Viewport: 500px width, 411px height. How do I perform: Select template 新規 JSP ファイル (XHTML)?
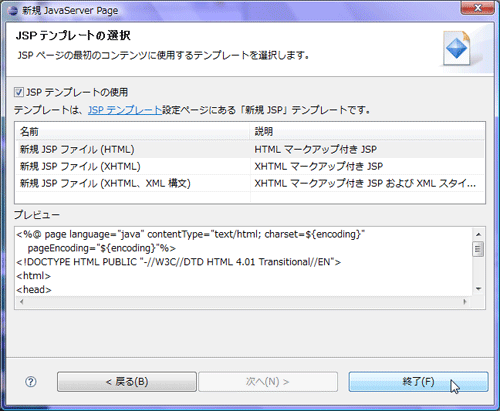click(80, 166)
